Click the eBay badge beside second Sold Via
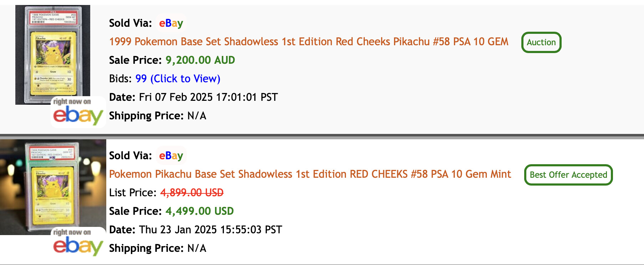Image resolution: width=644 pixels, height=265 pixels. pos(171,156)
